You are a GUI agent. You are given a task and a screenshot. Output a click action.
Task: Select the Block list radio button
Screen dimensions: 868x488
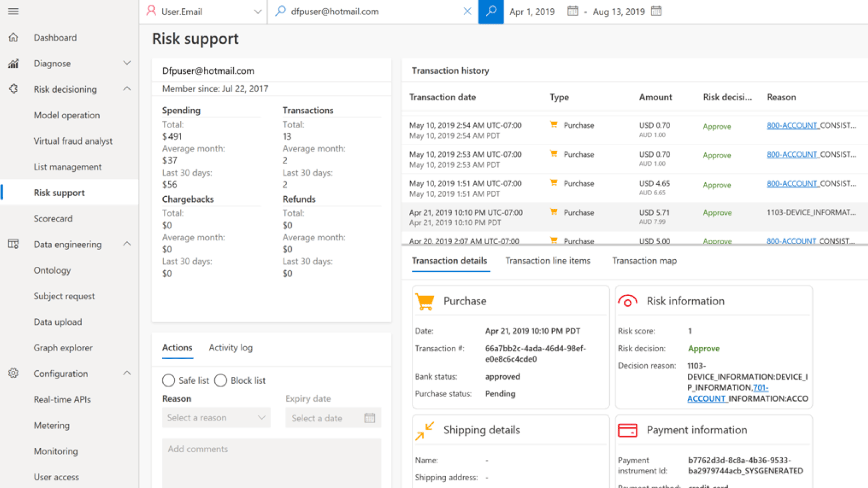tap(221, 380)
